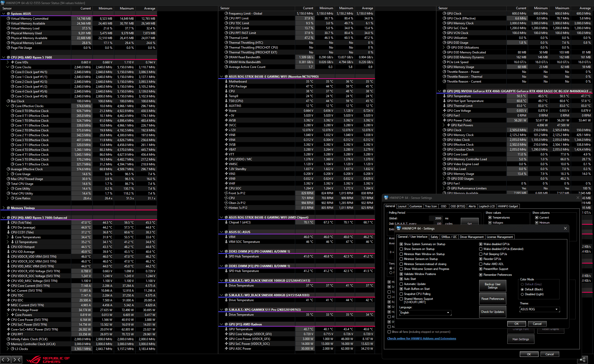Click bolt icon beside CPU Package Power
The height and width of the screenshot is (364, 594).
[x=8, y=310]
